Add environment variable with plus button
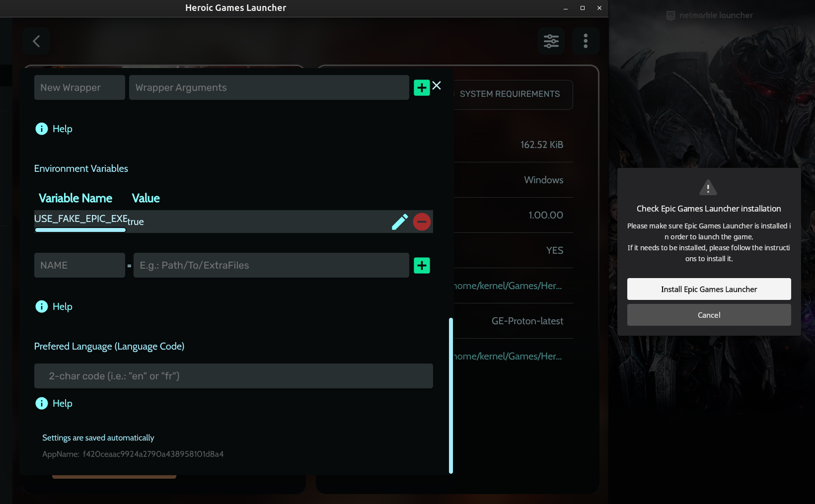This screenshot has height=504, width=815. [422, 266]
